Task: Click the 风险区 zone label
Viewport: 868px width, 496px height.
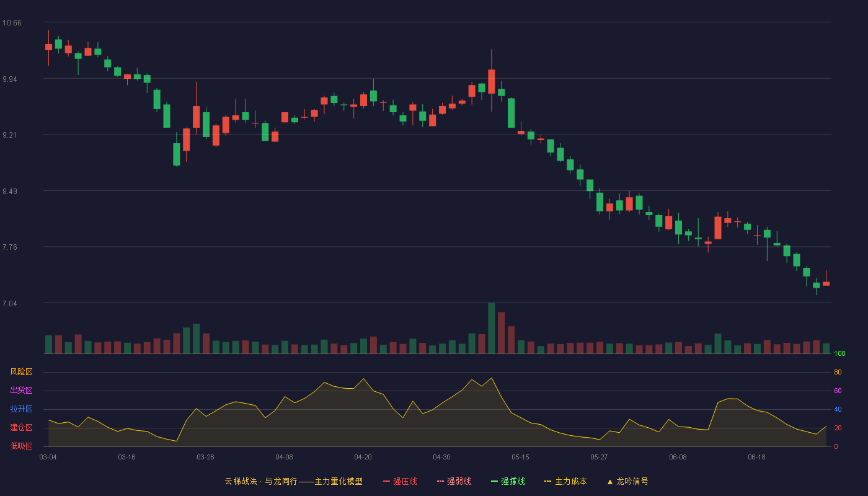Action: coord(21,372)
